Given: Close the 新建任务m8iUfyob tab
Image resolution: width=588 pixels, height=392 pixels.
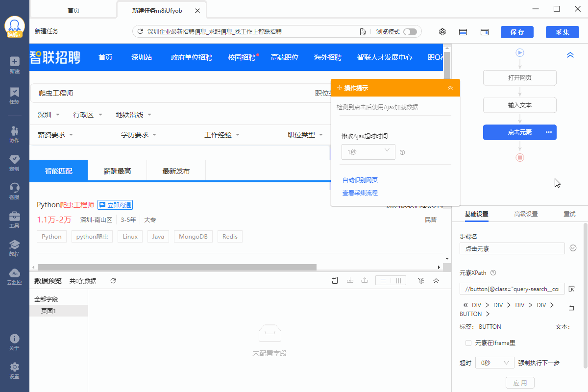Looking at the screenshot, I should point(197,10).
